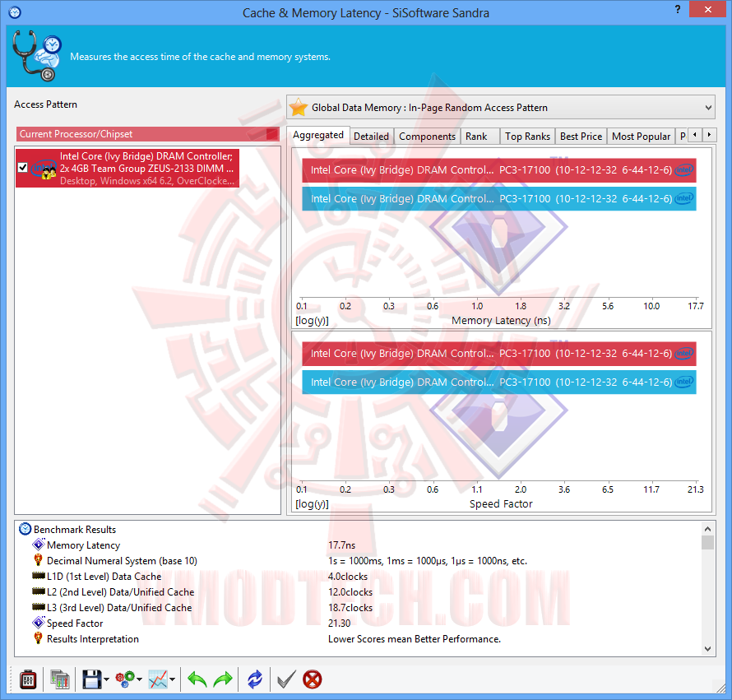Click the L3 Data/Unified Cache chip icon

pyautogui.click(x=39, y=606)
